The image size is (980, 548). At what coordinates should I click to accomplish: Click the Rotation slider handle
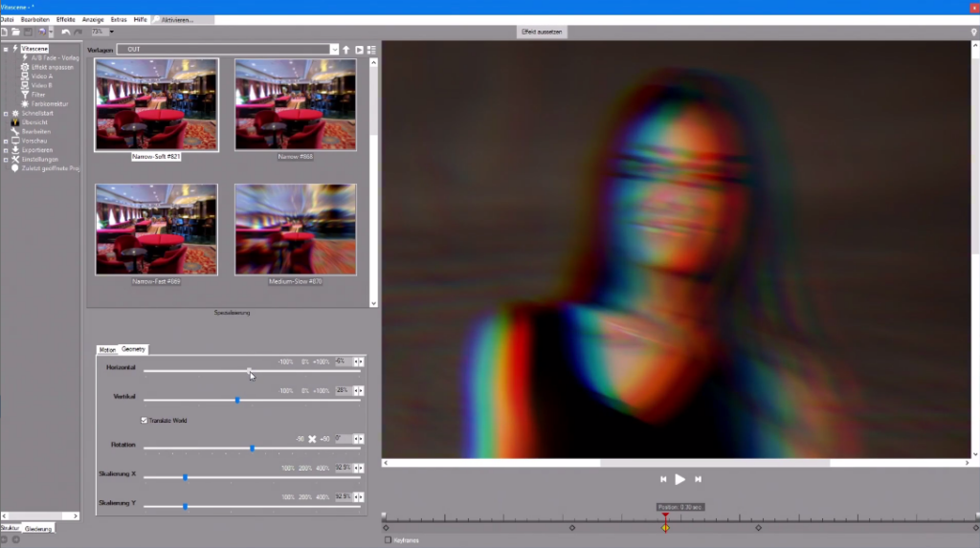(x=253, y=448)
